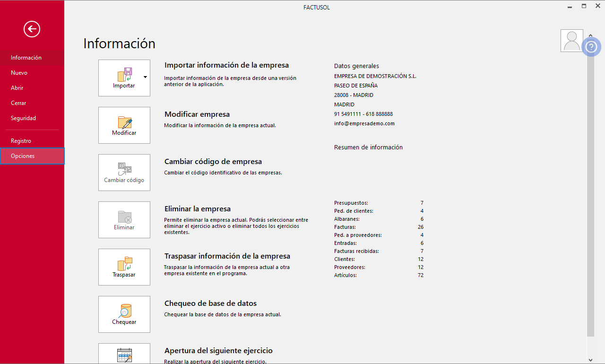This screenshot has height=364, width=605.
Task: Click the back arrow circle icon
Action: coord(32,29)
